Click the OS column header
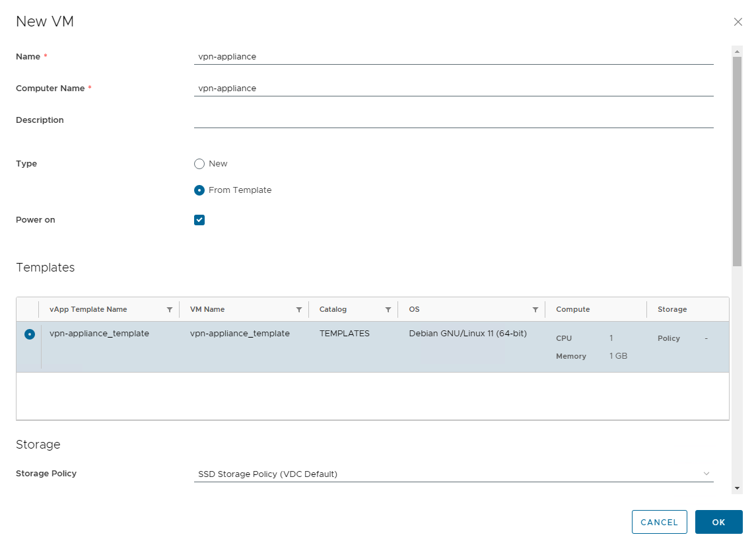Image resolution: width=756 pixels, height=549 pixels. (414, 309)
